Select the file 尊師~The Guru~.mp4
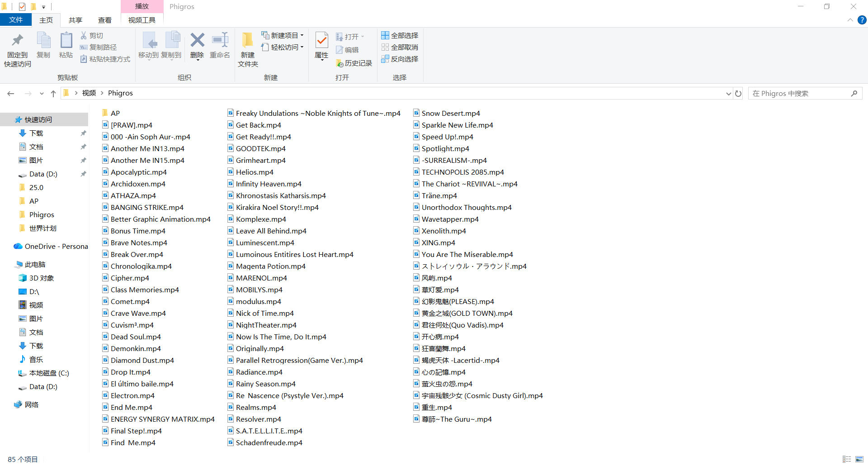868x466 pixels. click(x=452, y=419)
